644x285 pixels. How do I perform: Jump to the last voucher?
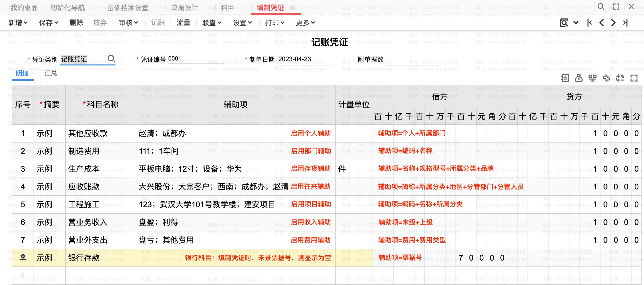pyautogui.click(x=625, y=23)
